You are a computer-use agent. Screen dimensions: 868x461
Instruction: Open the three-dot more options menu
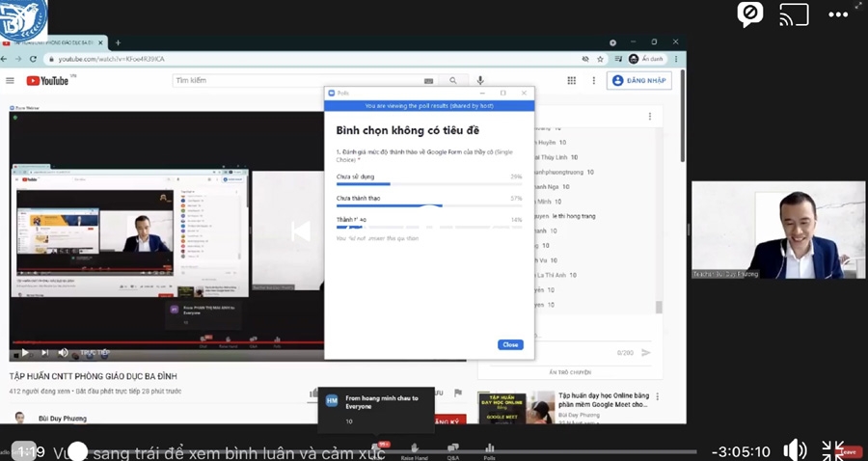point(838,14)
